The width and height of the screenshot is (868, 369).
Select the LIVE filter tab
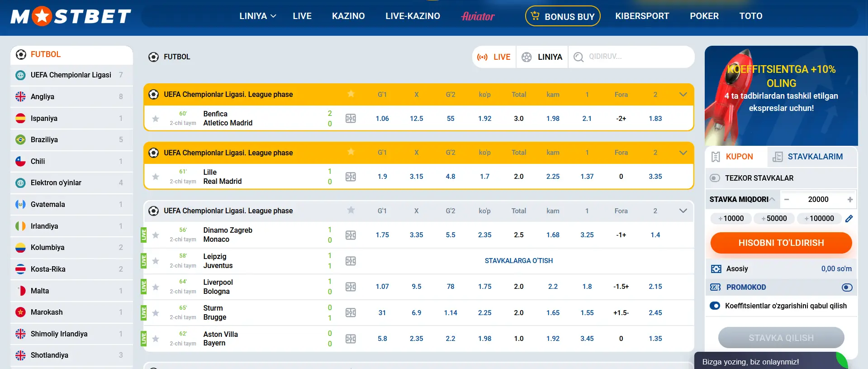494,57
